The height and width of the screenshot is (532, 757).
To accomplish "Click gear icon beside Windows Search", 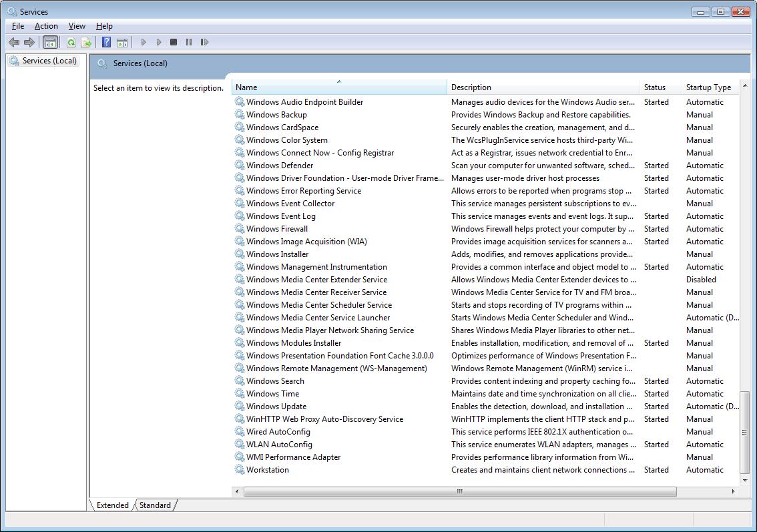I will (240, 380).
